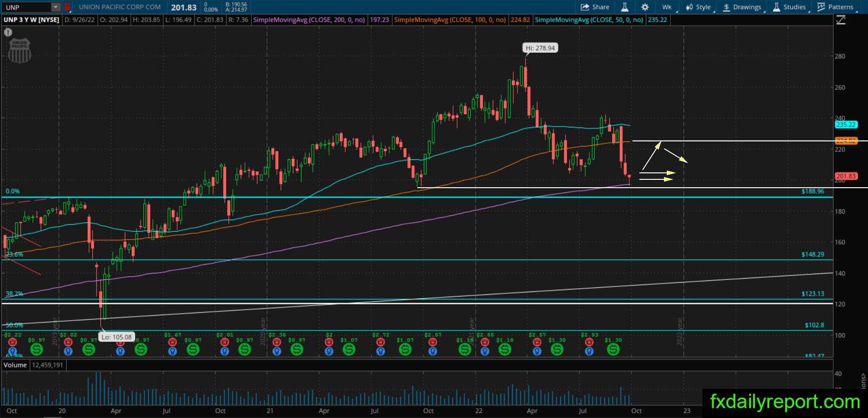Click the conference call phone icon under $2.02
Screen dimensions: 868x418
tap(68, 342)
